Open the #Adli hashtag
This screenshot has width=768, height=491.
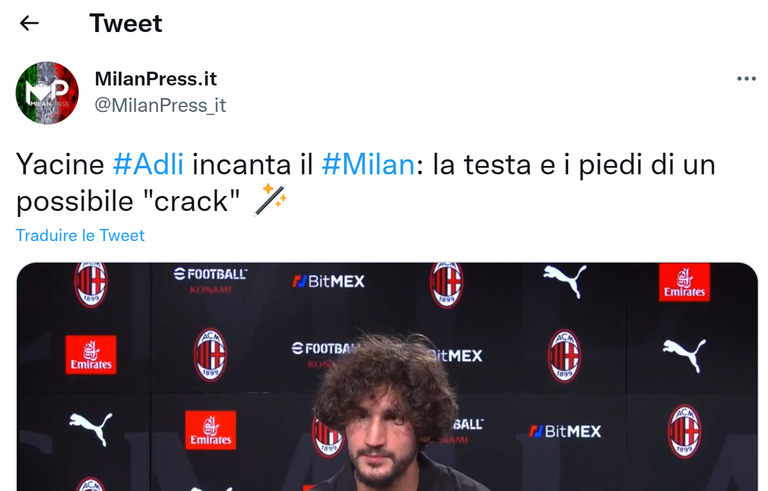[148, 164]
